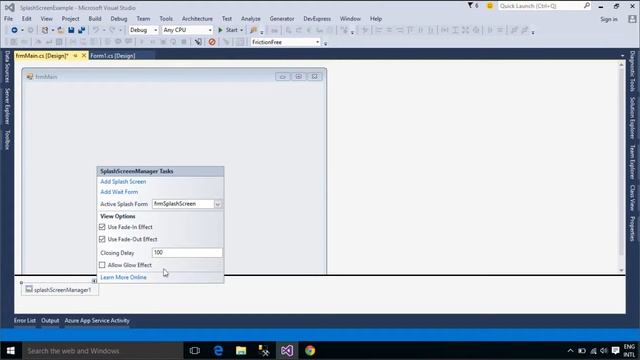The image size is (640, 360).
Task: Switch to Visual Studio taskbar icon
Action: pos(287,351)
